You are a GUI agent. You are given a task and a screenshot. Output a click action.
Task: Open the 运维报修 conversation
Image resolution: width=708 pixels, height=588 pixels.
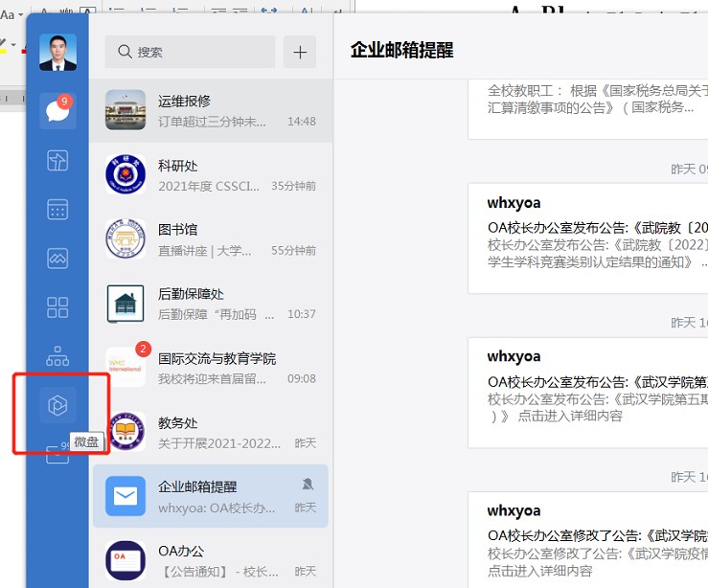click(211, 111)
